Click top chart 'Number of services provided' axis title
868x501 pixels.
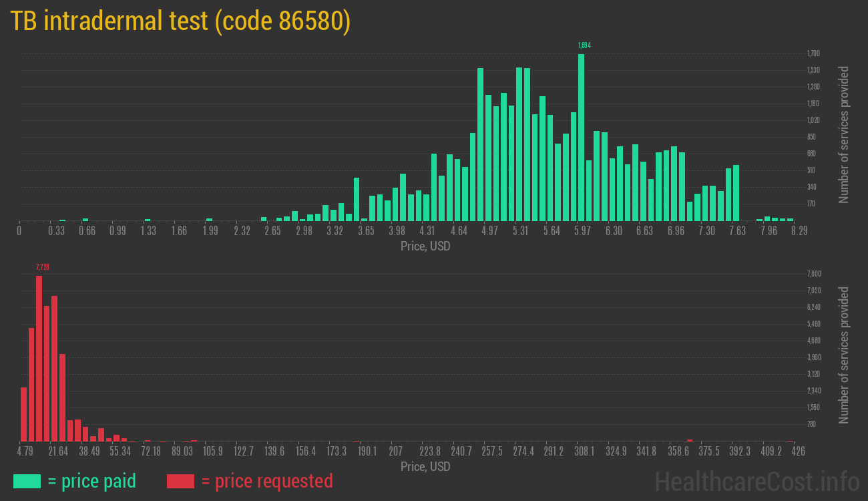tap(844, 135)
